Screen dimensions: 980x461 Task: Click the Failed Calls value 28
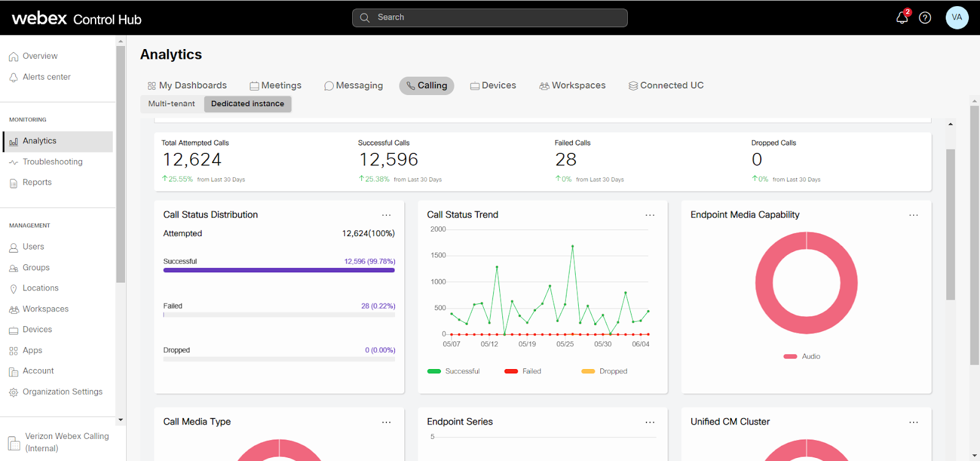(566, 160)
